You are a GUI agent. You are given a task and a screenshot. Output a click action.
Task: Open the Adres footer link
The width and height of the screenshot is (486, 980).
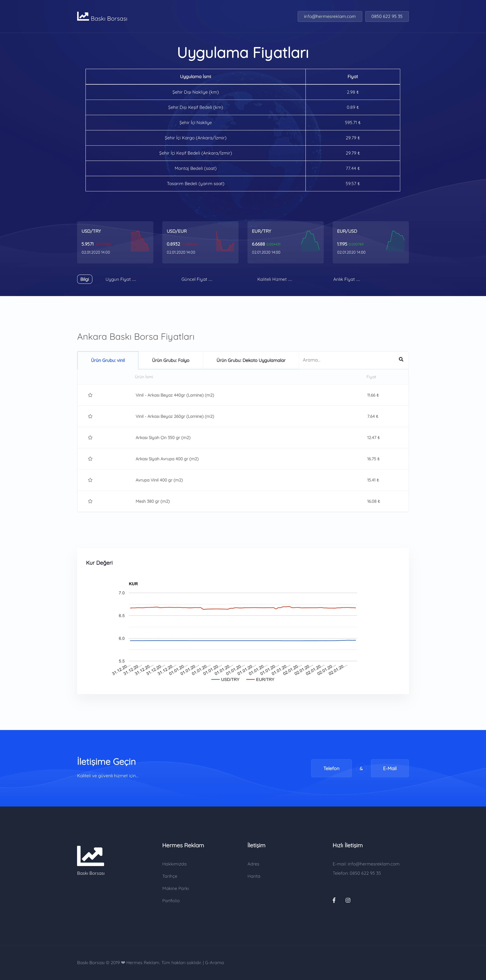tap(253, 864)
